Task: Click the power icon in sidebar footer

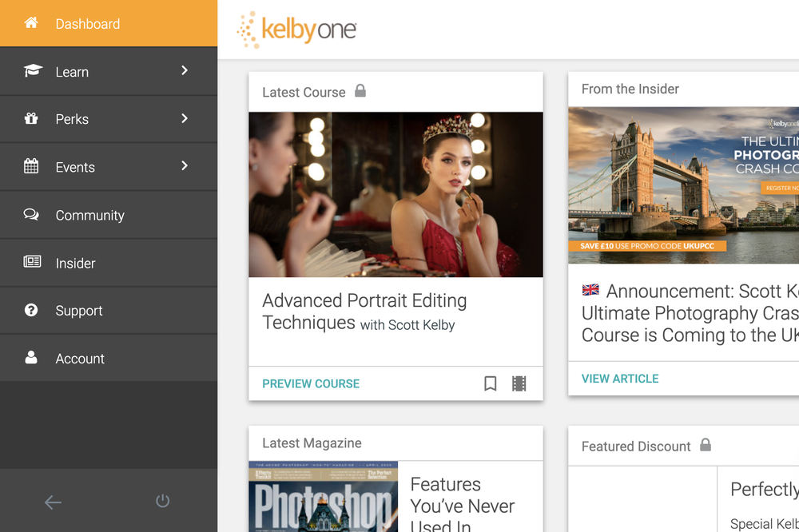Action: coord(162,501)
